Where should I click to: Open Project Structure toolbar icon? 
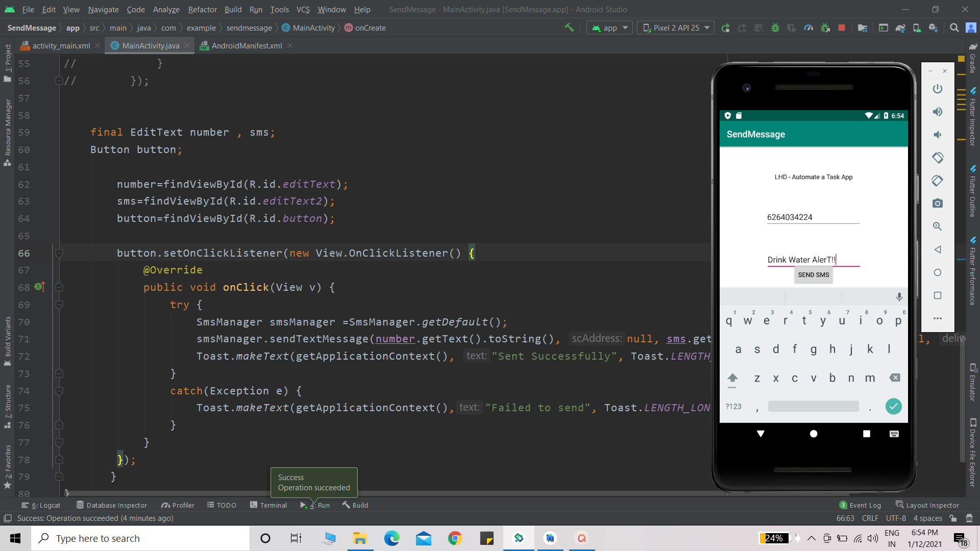(x=863, y=28)
